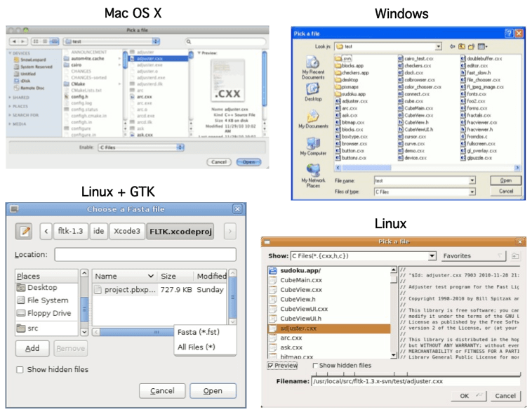Click the forward arrow in Mac dialog
Screen dimensions: 532x419
pos(22,41)
